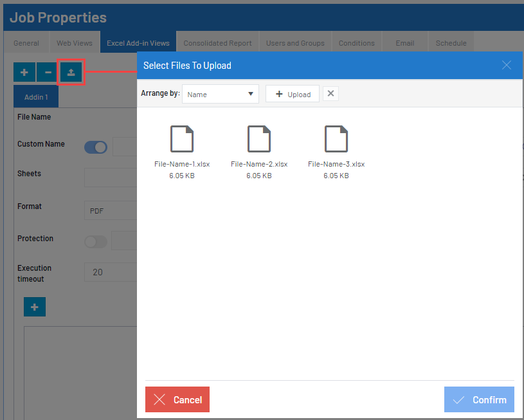
Task: Click the Confirm button
Action: tap(479, 399)
